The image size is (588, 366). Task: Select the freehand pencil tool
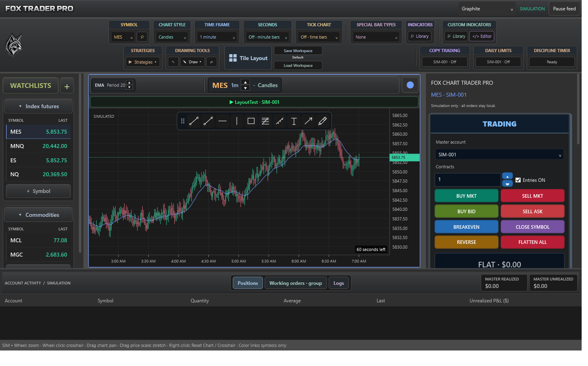323,121
